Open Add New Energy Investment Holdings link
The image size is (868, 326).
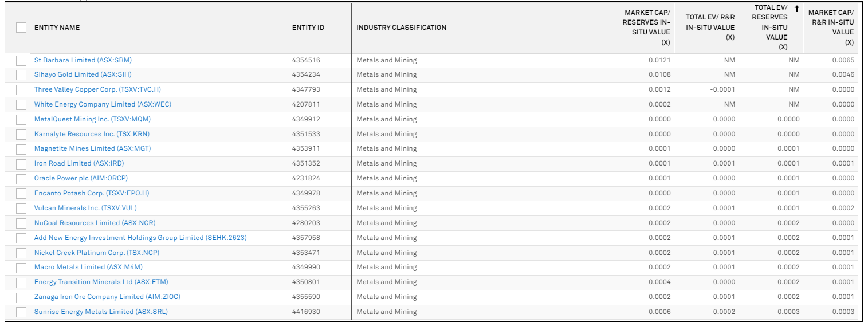coord(140,238)
